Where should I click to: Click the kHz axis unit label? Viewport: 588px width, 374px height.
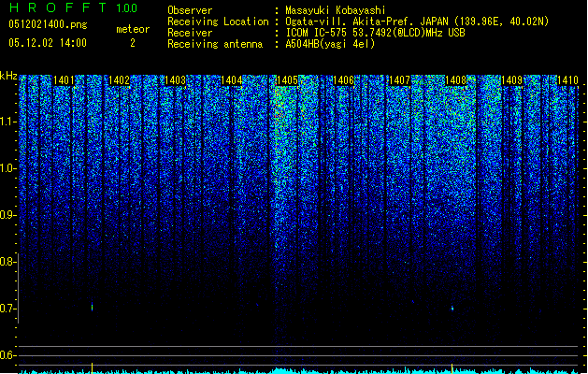pyautogui.click(x=8, y=76)
